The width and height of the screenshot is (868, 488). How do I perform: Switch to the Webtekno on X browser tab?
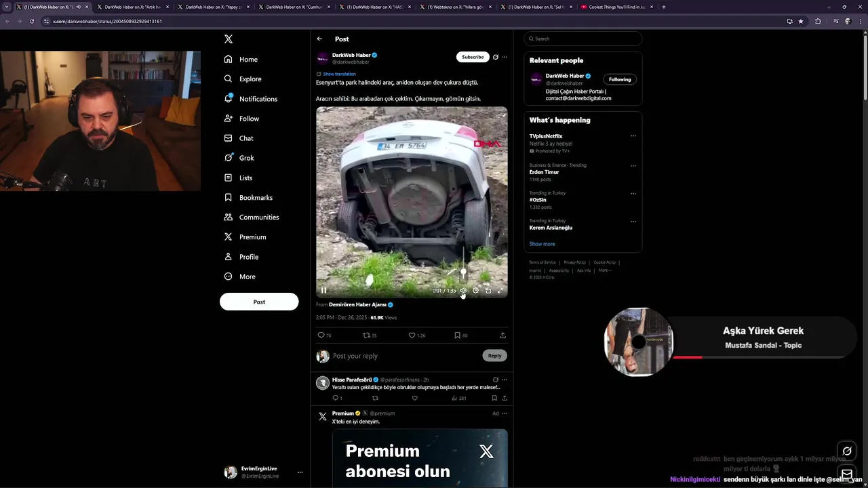click(454, 7)
